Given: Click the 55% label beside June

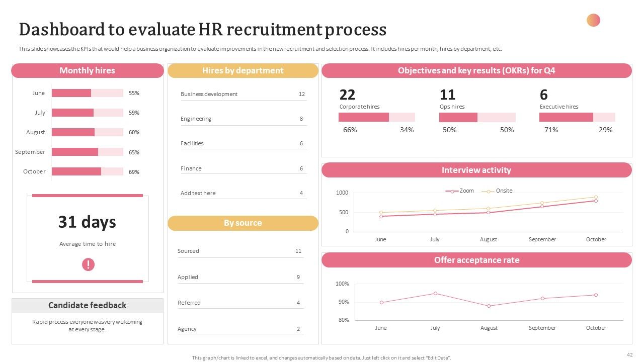Looking at the screenshot, I should point(134,93).
